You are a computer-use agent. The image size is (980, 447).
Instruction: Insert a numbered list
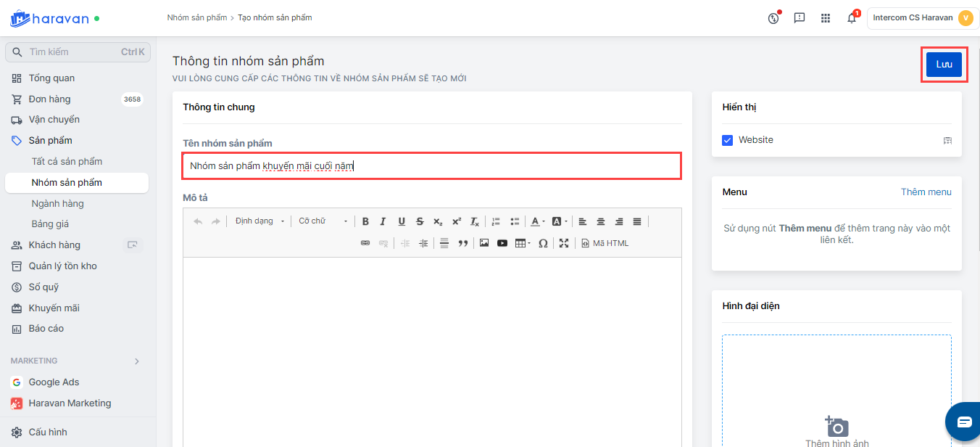coord(497,221)
